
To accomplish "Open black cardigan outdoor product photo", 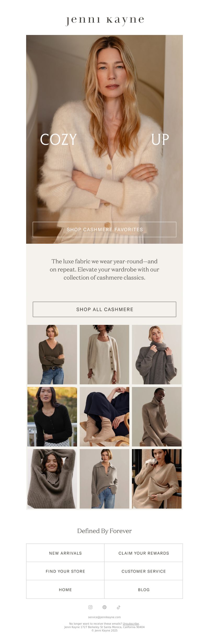I will point(52,416).
